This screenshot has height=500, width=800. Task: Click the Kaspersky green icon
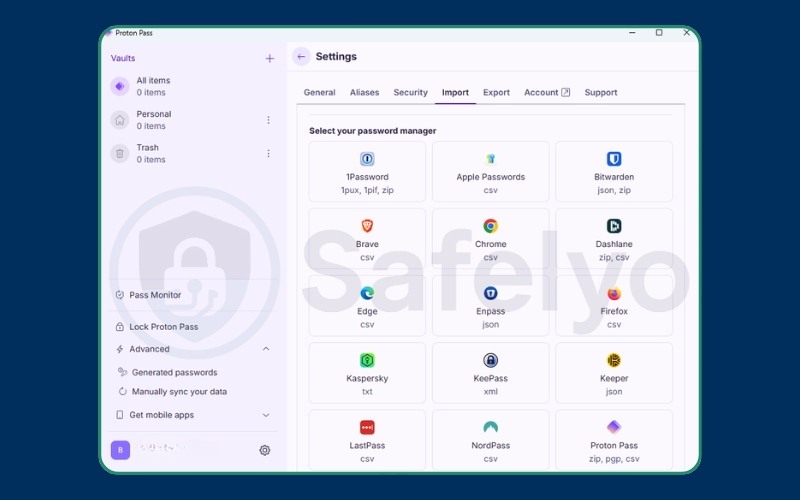pos(367,360)
